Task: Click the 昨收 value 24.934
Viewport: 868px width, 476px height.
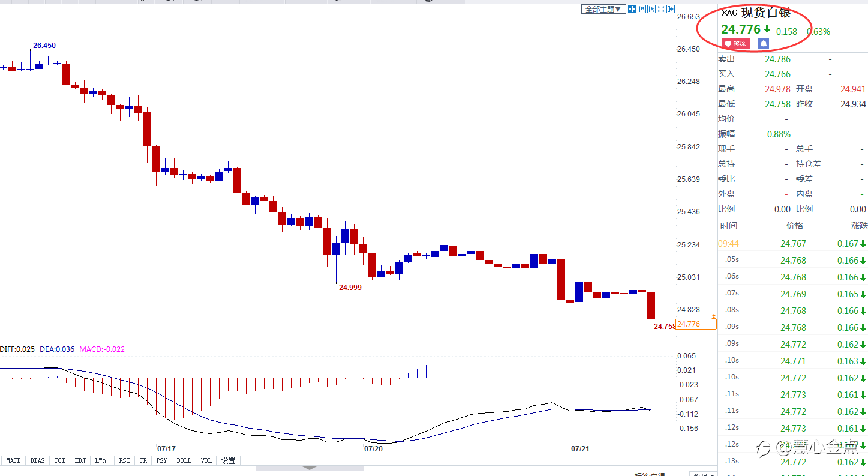Action: point(853,104)
